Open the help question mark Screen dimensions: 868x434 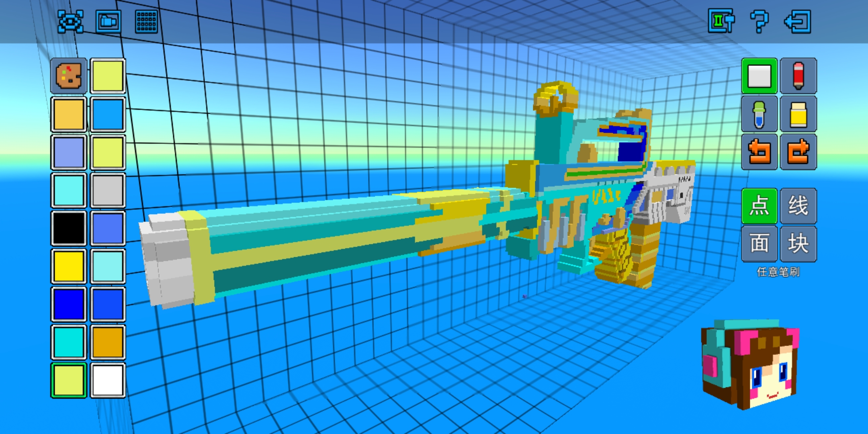pyautogui.click(x=759, y=21)
